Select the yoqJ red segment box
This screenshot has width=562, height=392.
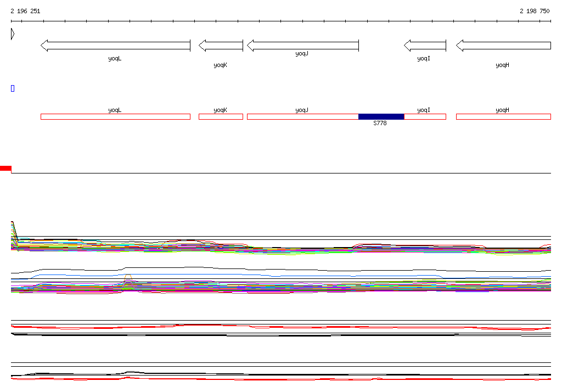303,116
